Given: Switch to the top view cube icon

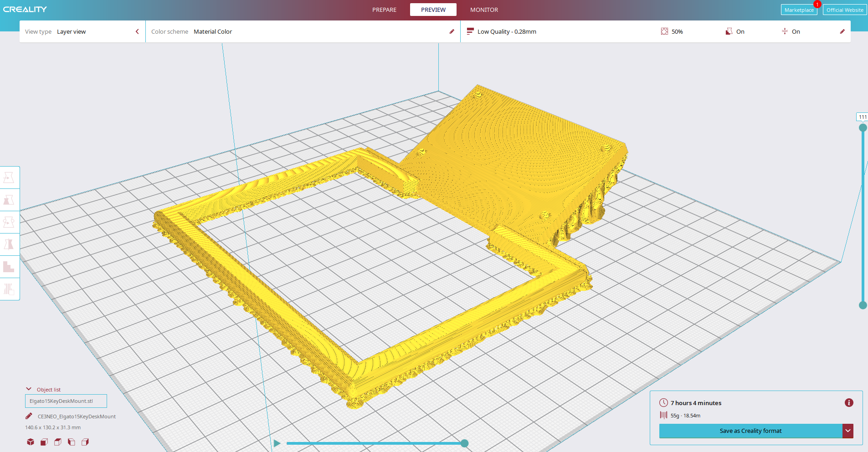Looking at the screenshot, I should 58,442.
